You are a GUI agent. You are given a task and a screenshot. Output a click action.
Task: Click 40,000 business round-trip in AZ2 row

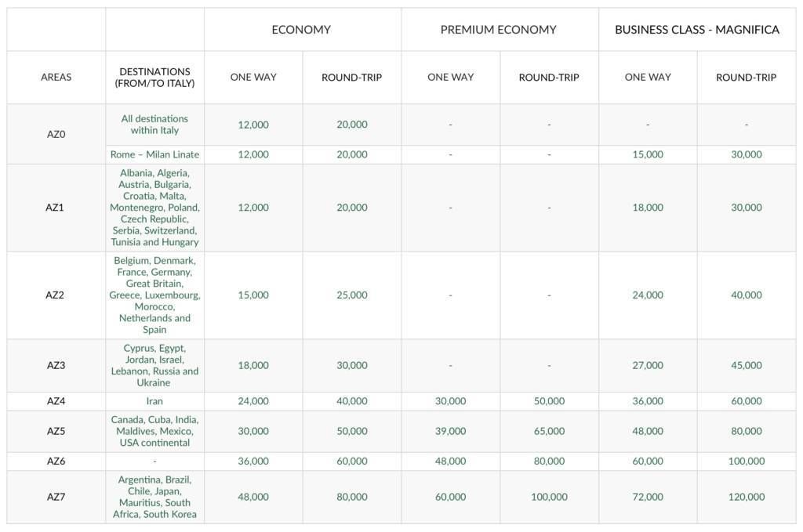click(x=747, y=295)
